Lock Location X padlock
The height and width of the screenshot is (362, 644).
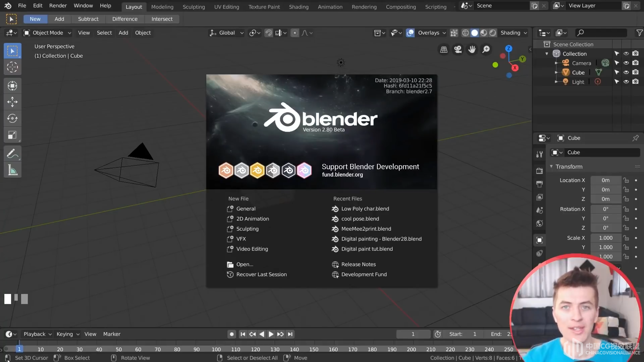[x=626, y=180]
